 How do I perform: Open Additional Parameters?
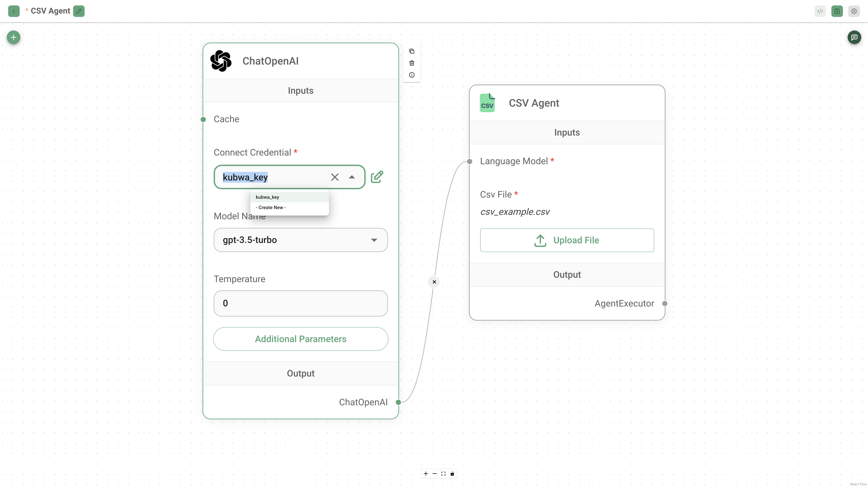coord(301,339)
